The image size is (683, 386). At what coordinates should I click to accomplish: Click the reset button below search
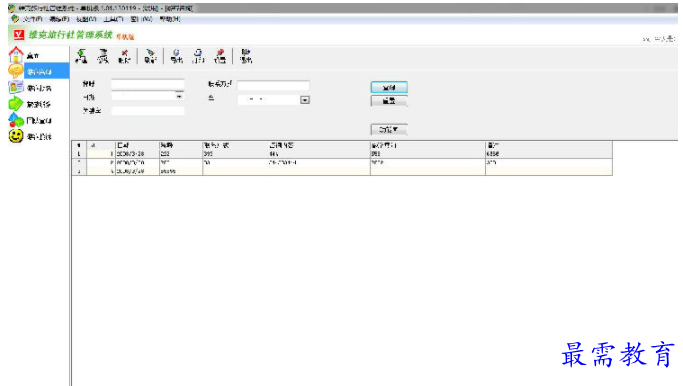pyautogui.click(x=389, y=101)
